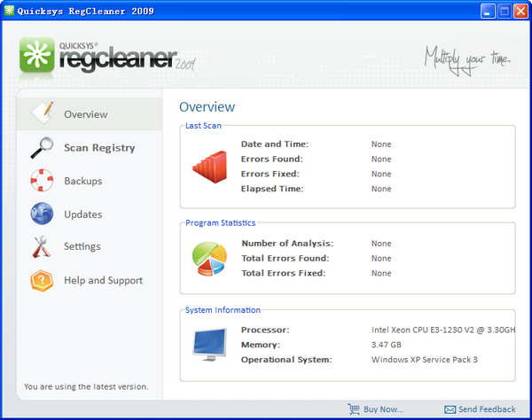Click the monitor icon in System Information
Screen dimensions: 532x420
pos(209,345)
